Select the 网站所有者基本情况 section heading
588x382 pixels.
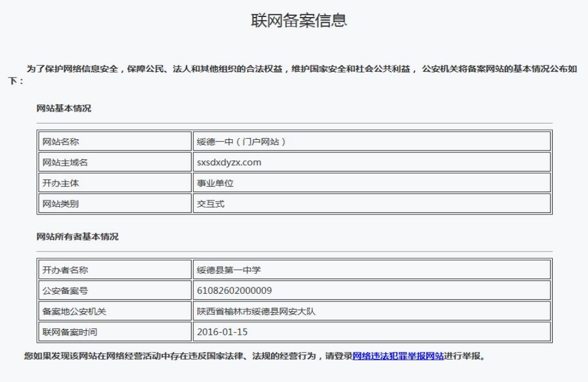(77, 237)
